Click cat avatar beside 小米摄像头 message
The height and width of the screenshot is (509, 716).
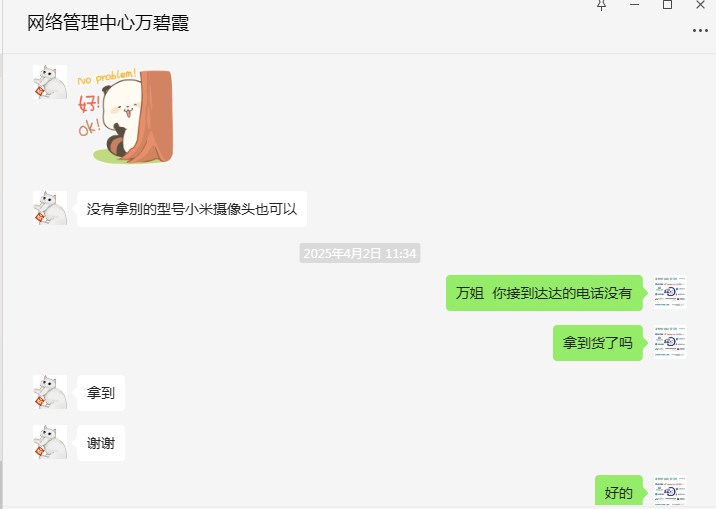point(50,208)
